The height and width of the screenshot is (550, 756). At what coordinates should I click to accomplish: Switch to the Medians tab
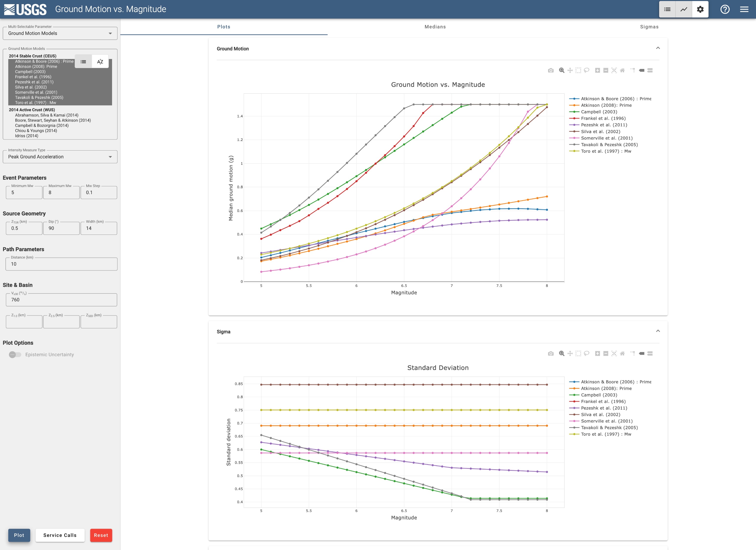coord(435,27)
